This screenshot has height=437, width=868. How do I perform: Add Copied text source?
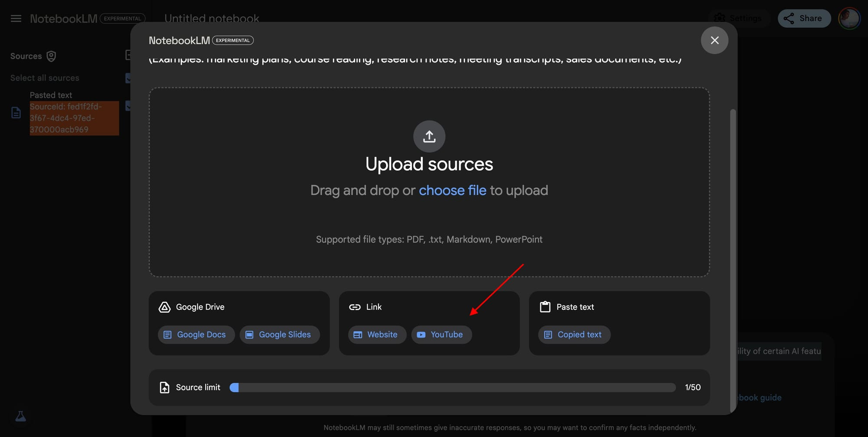(574, 335)
